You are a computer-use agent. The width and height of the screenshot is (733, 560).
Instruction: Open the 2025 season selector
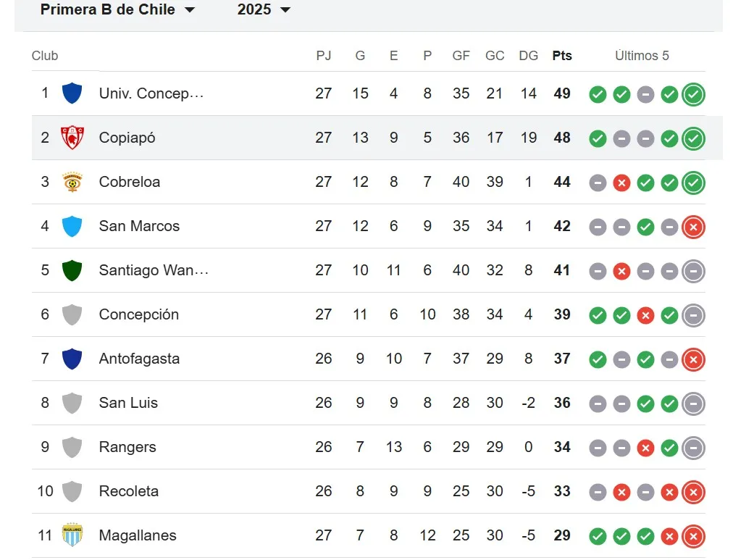pos(261,10)
